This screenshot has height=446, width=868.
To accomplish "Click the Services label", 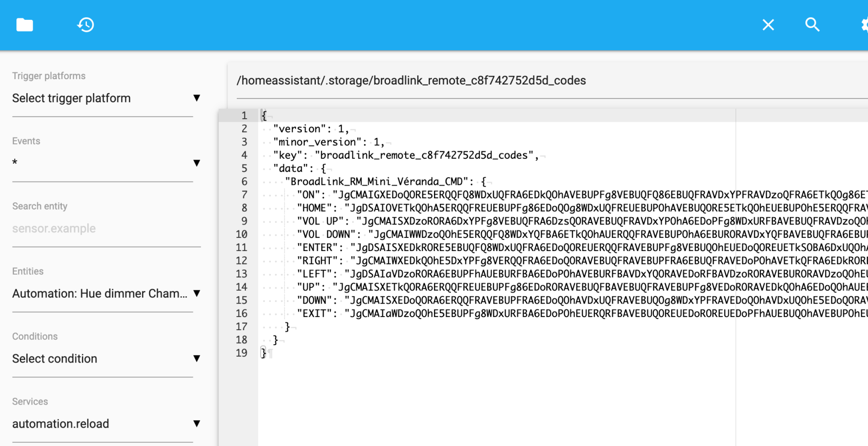I will pos(30,402).
